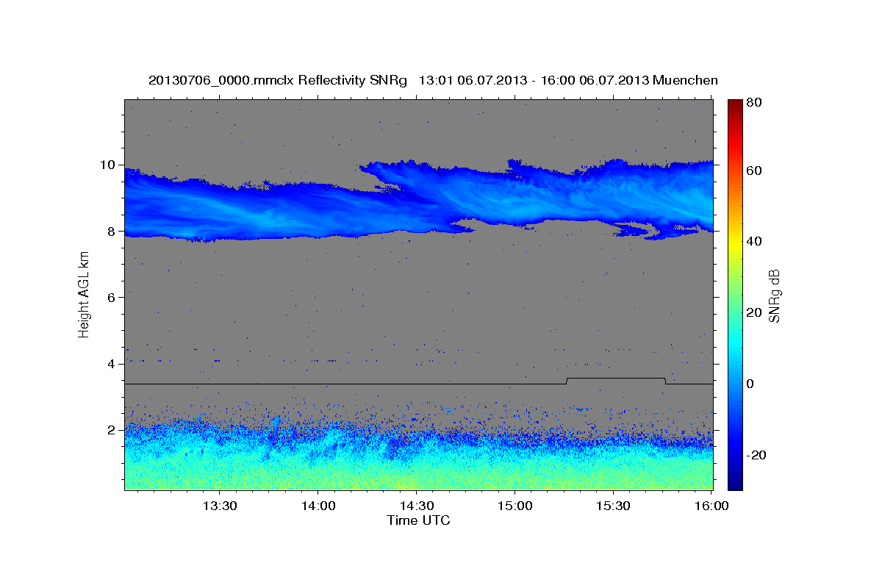Click the 40 value on colorbar
This screenshot has height=588, width=882.
pyautogui.click(x=755, y=241)
